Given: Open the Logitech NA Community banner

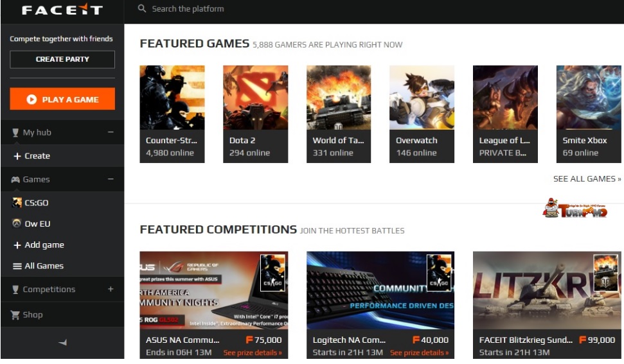Looking at the screenshot, I should tap(380, 290).
